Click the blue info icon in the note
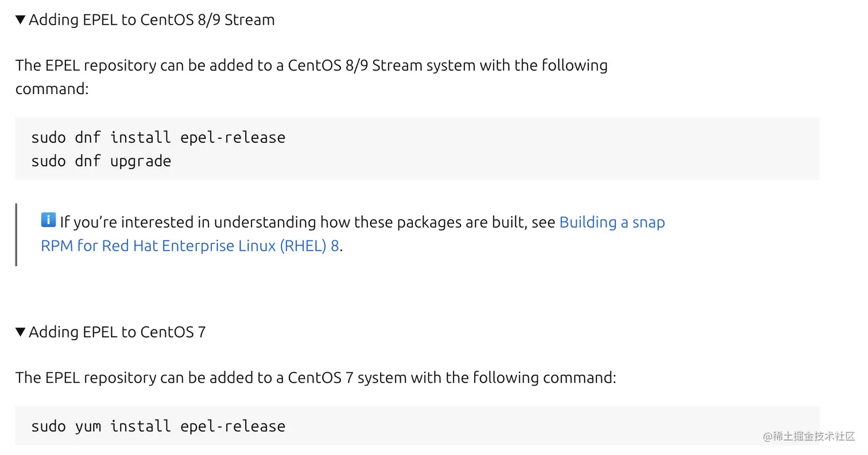Screen dimensions: 868x455 pos(48,220)
